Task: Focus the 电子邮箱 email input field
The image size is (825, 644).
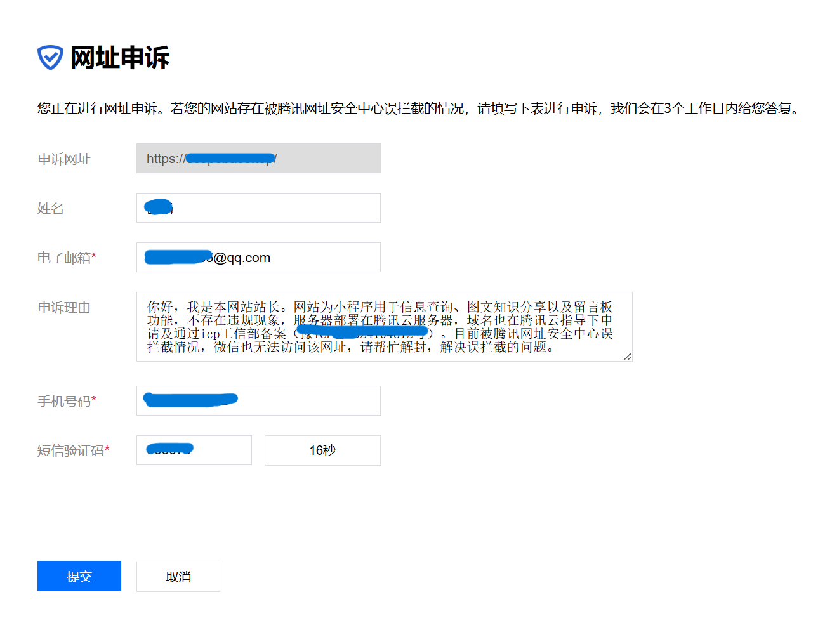Action: coord(258,258)
